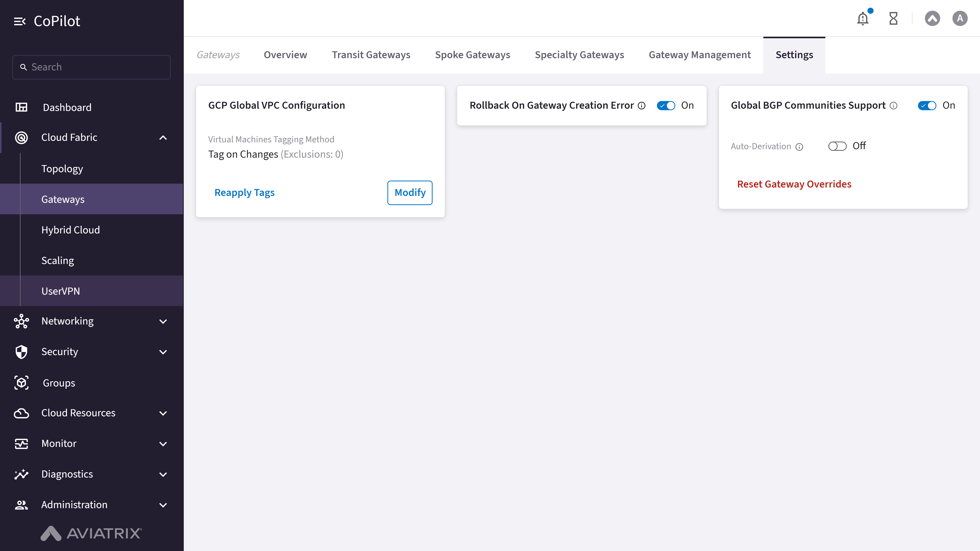The height and width of the screenshot is (551, 980).
Task: Click the Networking label
Action: pyautogui.click(x=67, y=321)
